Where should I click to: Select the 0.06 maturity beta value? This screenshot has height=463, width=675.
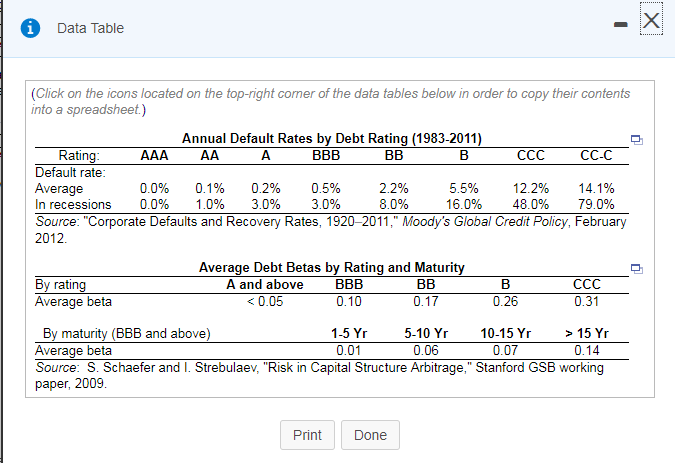coord(426,350)
